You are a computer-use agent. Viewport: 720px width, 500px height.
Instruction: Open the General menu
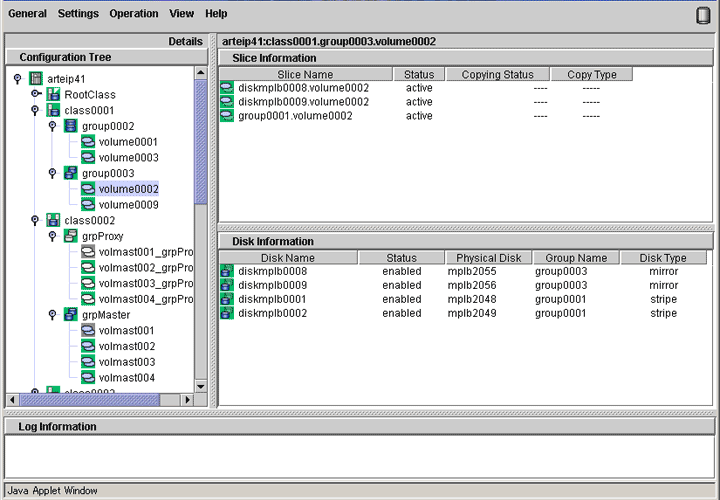28,14
